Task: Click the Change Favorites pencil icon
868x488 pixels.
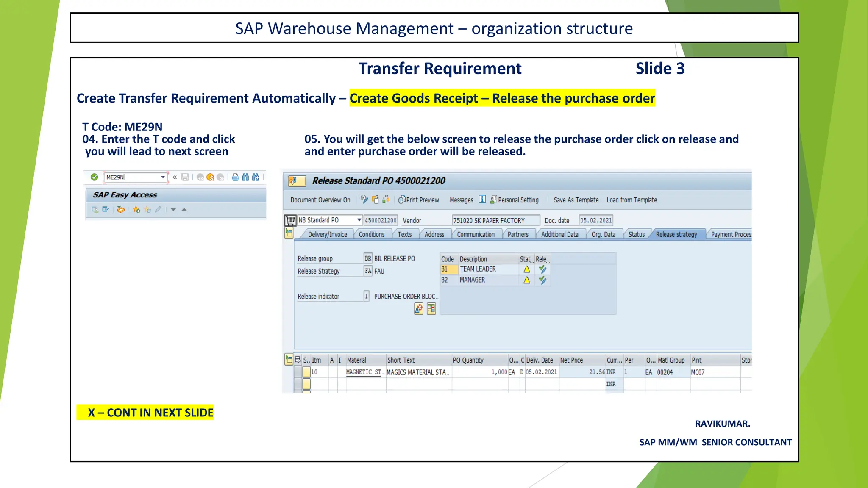Action: coord(158,209)
